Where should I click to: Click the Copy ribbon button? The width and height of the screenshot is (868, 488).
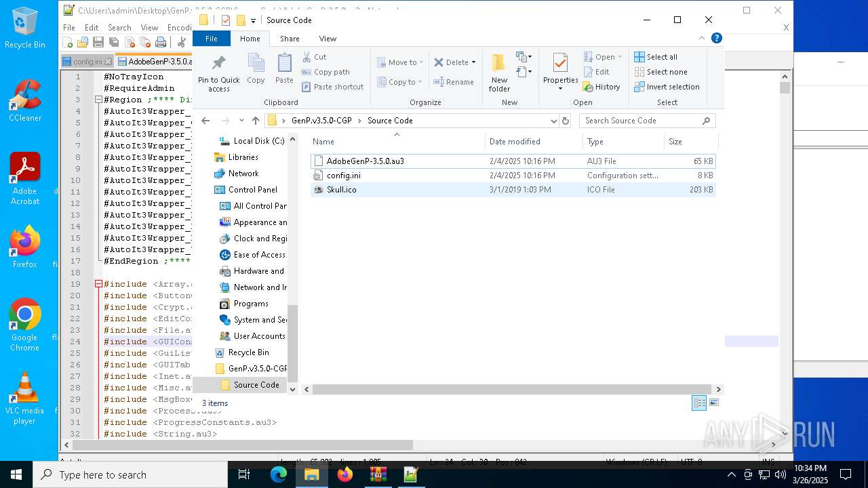click(256, 69)
